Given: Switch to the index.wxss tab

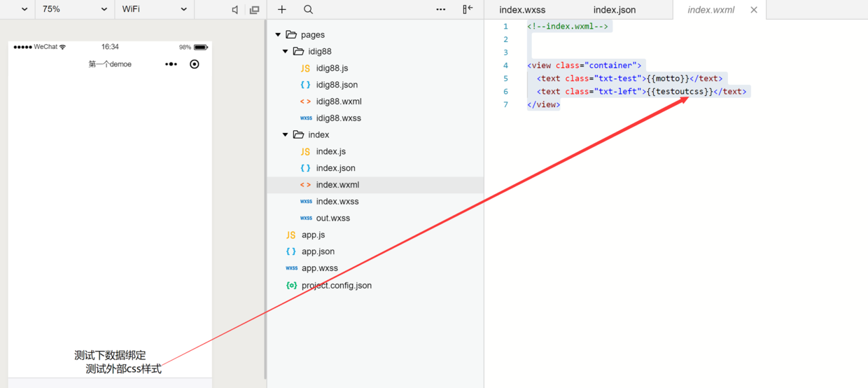Looking at the screenshot, I should (x=522, y=10).
